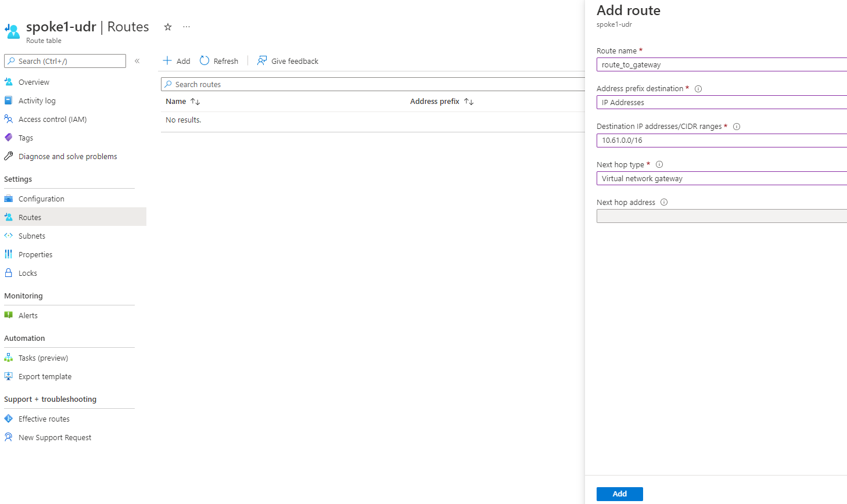The image size is (847, 504).
Task: Click the Tasks (preview) icon
Action: click(9, 358)
